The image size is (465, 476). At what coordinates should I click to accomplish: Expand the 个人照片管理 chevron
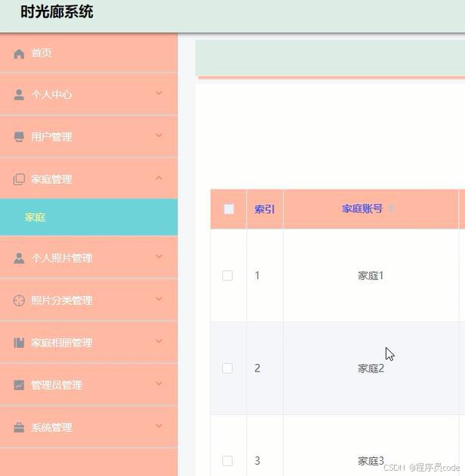tap(159, 257)
